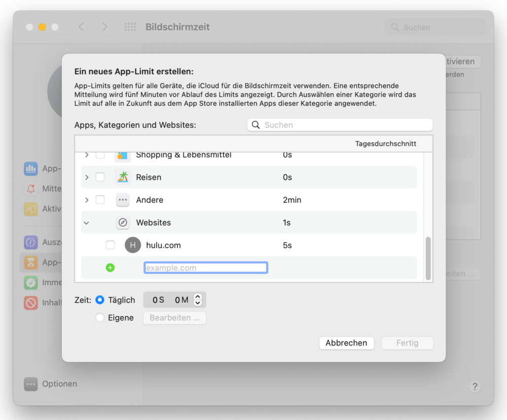
Task: Select the Täglich radio button
Action: click(x=100, y=300)
